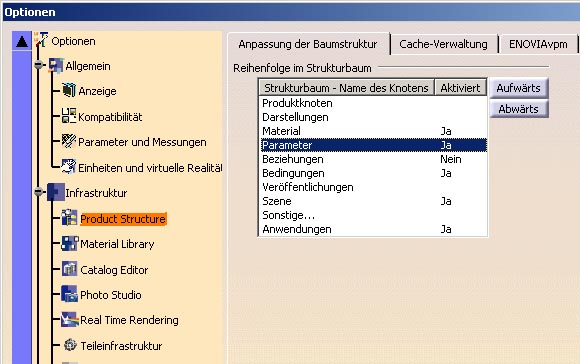Image resolution: width=580 pixels, height=364 pixels.
Task: Click the Parameter und Messungen icon
Action: (x=69, y=141)
